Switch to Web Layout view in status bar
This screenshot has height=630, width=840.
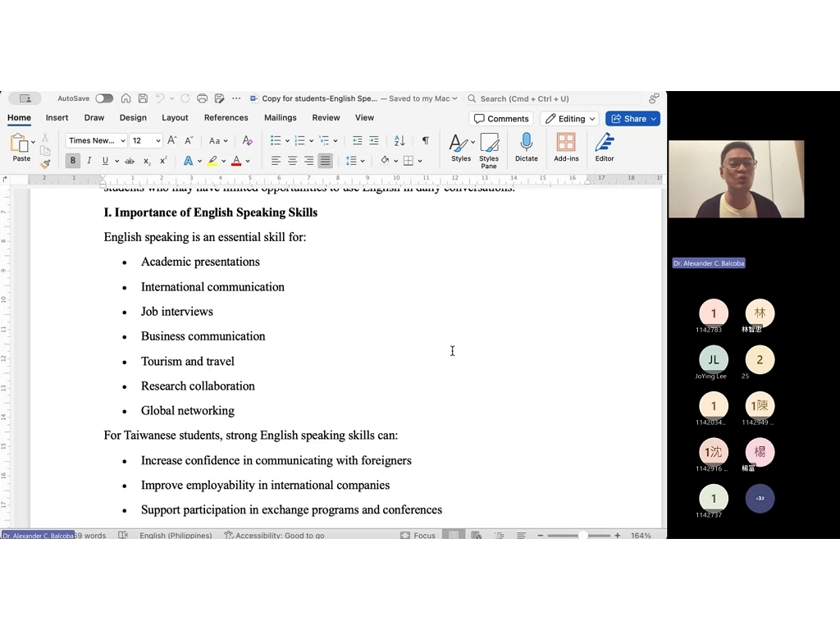[476, 535]
